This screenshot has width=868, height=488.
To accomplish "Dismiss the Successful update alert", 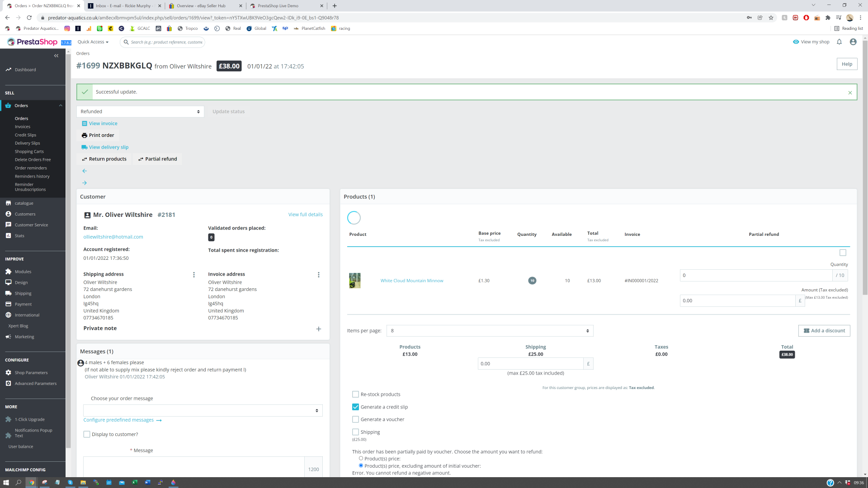I will pos(850,93).
